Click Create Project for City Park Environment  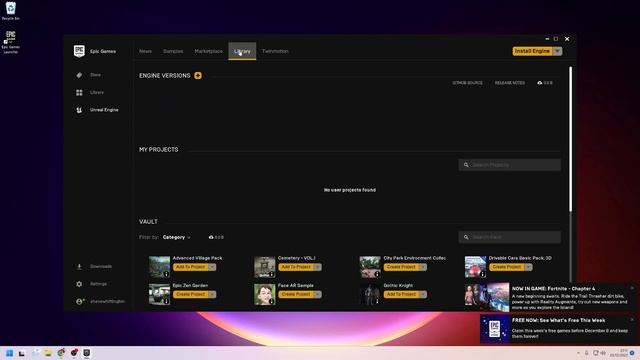401,267
